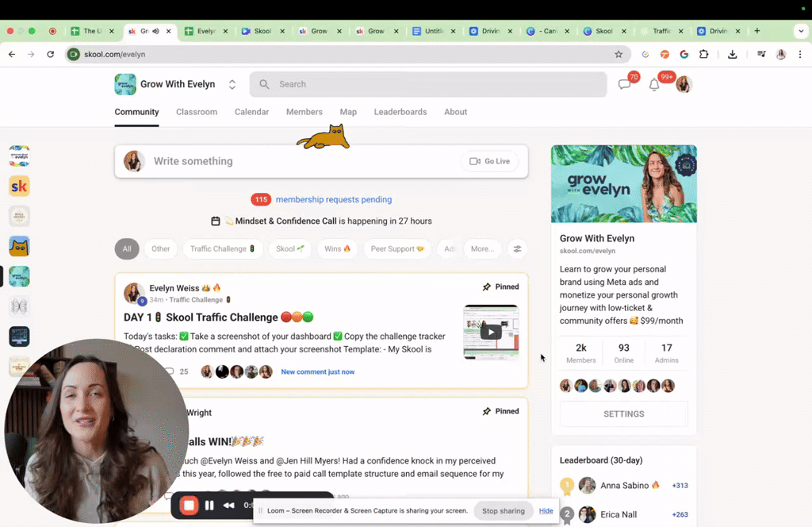Filter posts by Wins category
This screenshot has width=812, height=527.
pos(337,248)
